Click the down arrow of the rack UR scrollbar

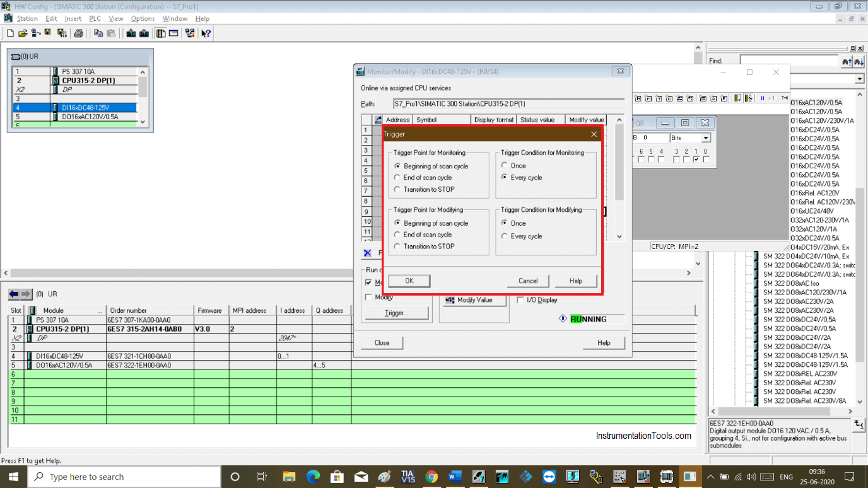coord(143,122)
